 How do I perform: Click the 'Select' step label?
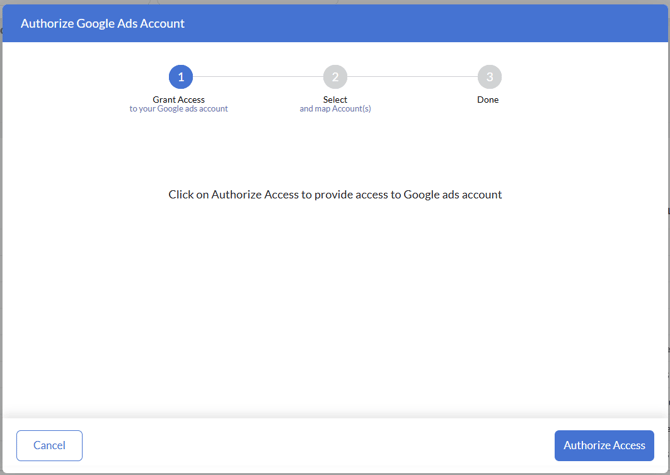[x=335, y=100]
